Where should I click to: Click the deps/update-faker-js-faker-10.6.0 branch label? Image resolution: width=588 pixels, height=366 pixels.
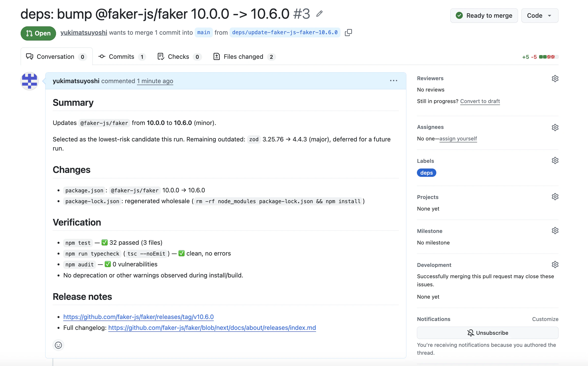tap(285, 32)
